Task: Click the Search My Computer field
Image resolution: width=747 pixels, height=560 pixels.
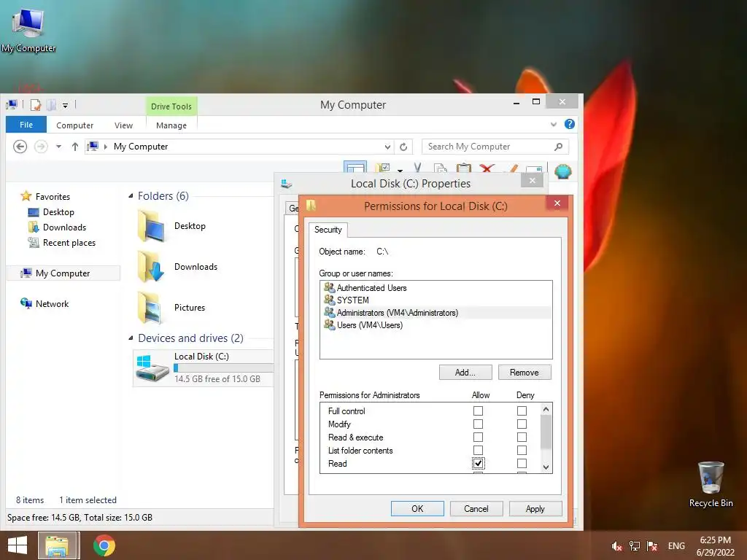Action: [495, 147]
